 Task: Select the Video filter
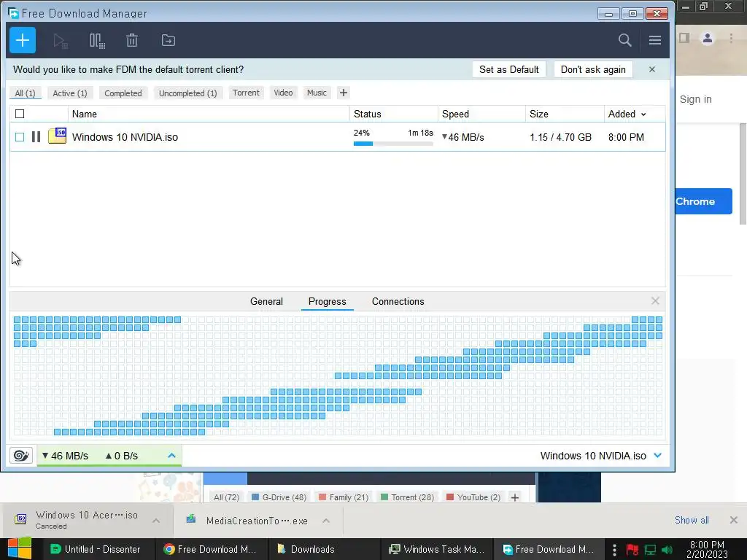coord(283,93)
